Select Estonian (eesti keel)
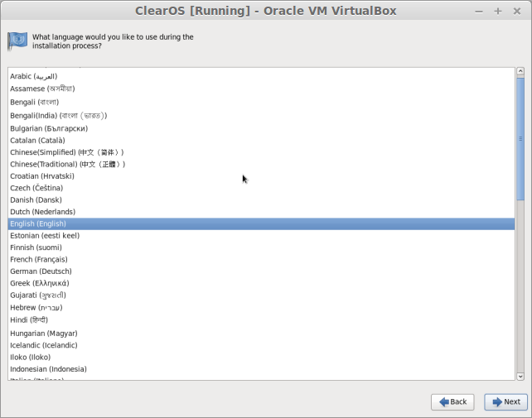 (261, 236)
